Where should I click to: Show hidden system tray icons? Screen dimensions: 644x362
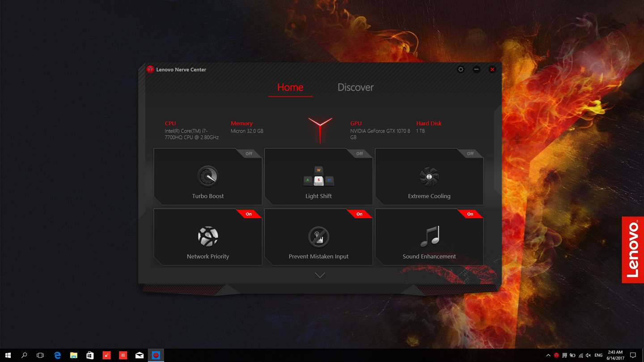tap(548, 355)
